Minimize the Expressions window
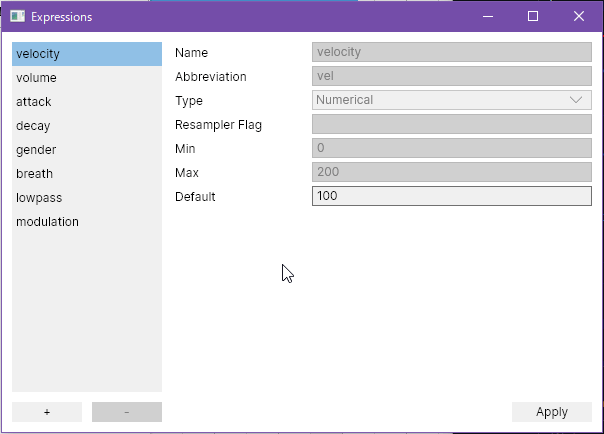This screenshot has width=604, height=434. (x=488, y=17)
